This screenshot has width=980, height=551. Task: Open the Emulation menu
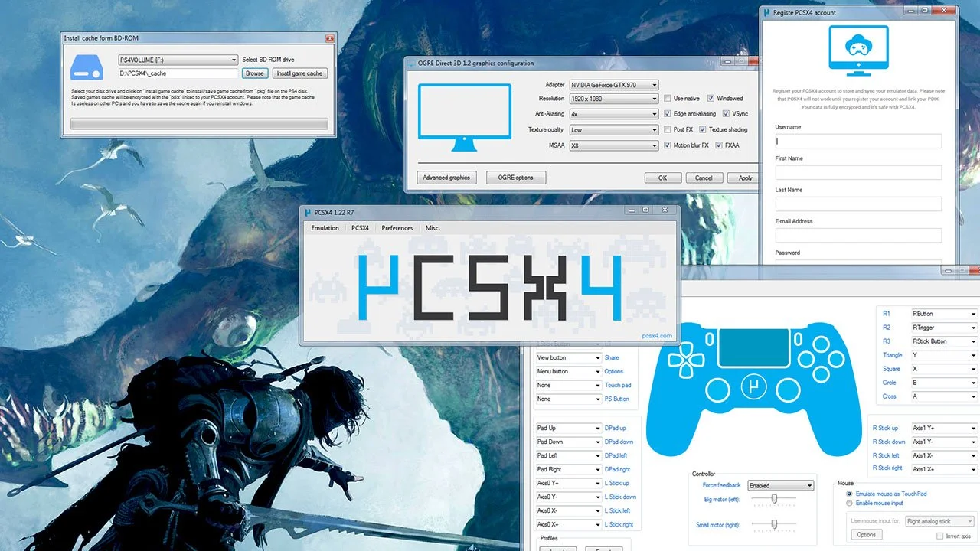click(325, 228)
